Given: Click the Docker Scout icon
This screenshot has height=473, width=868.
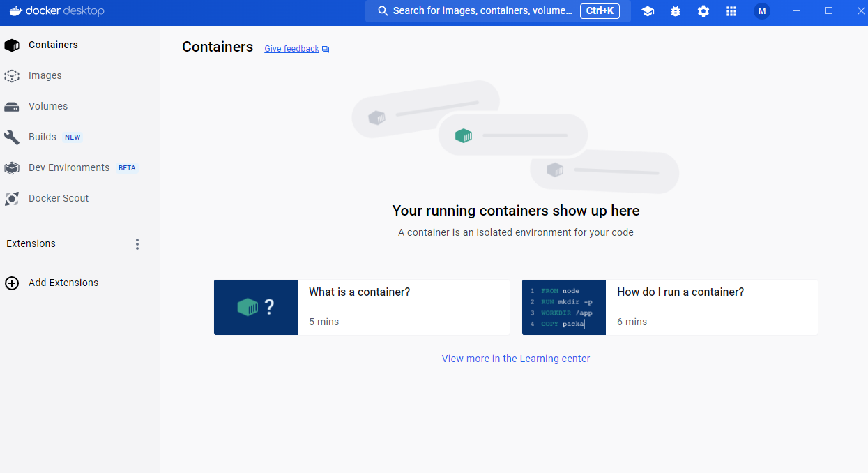Looking at the screenshot, I should point(12,199).
